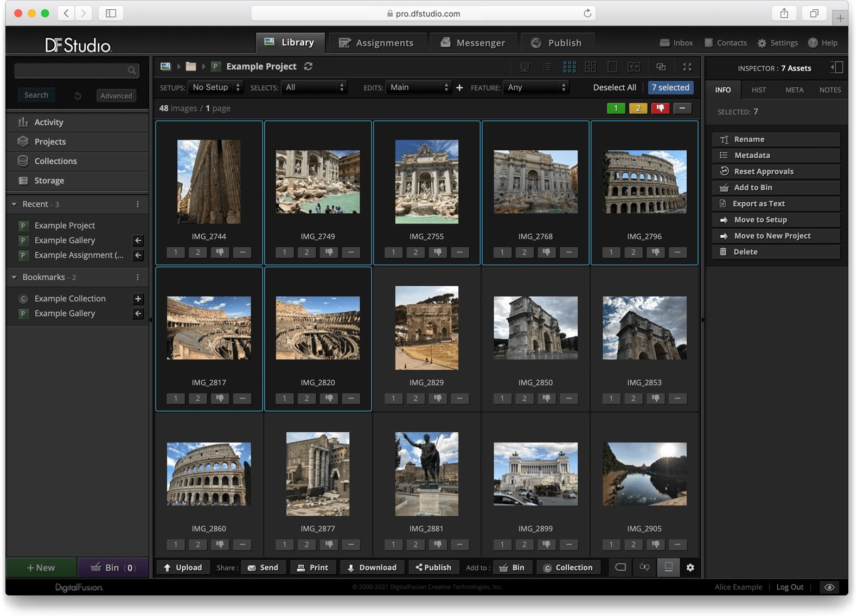Toggle thumbs-down rating on IMG_2744
The image size is (857, 616).
click(220, 252)
